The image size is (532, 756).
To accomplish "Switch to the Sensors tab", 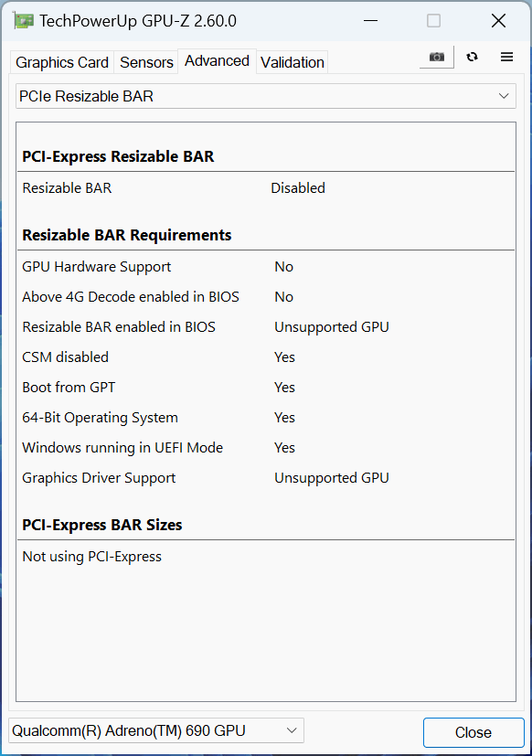I will (146, 62).
